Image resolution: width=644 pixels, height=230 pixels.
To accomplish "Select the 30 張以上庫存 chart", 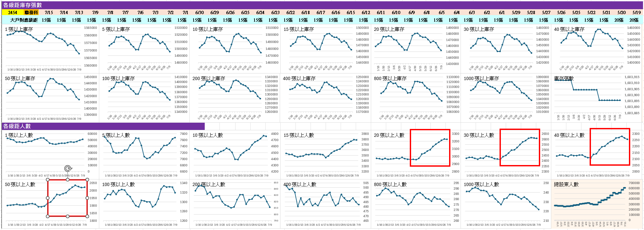I will [506, 48].
